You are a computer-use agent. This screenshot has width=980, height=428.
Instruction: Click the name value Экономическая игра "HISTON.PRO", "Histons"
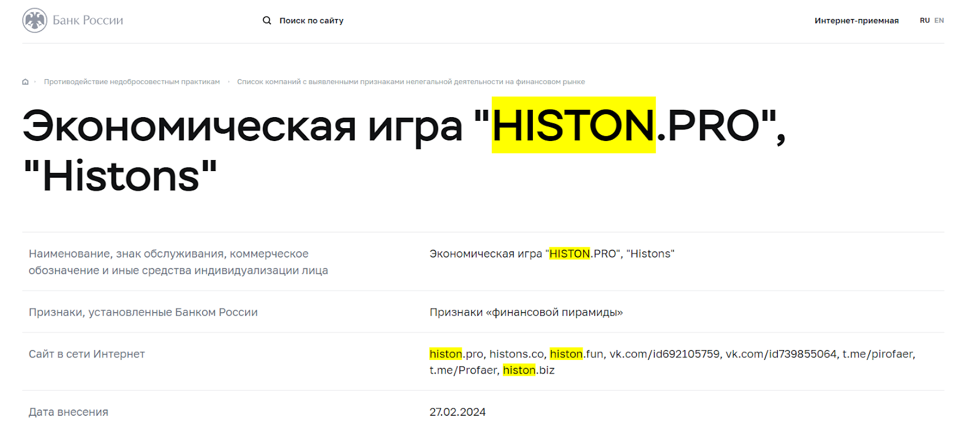pyautogui.click(x=552, y=254)
